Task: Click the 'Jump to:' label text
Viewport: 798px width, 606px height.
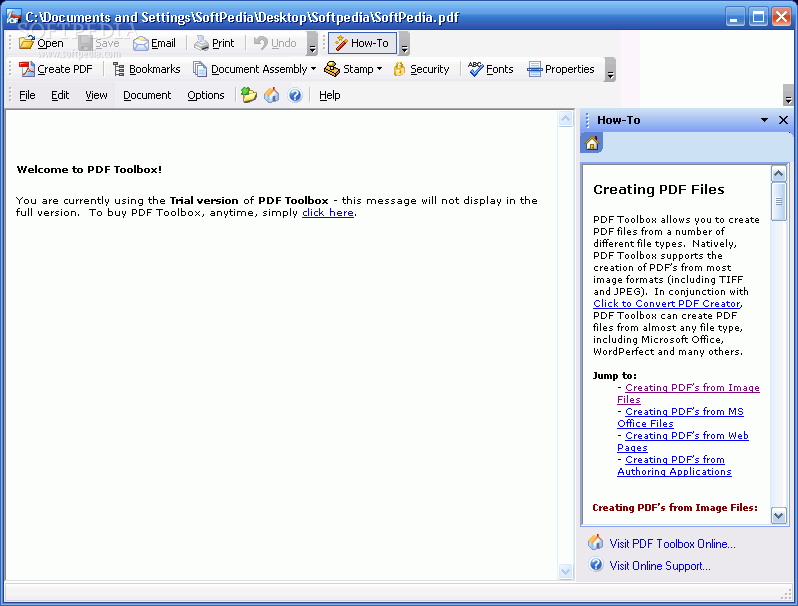Action: 614,376
